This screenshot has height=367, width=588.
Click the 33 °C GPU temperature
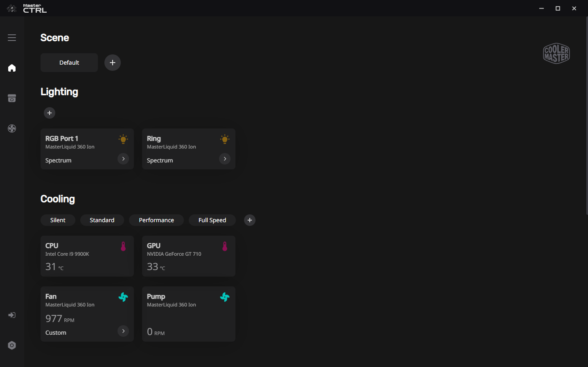pos(156,267)
